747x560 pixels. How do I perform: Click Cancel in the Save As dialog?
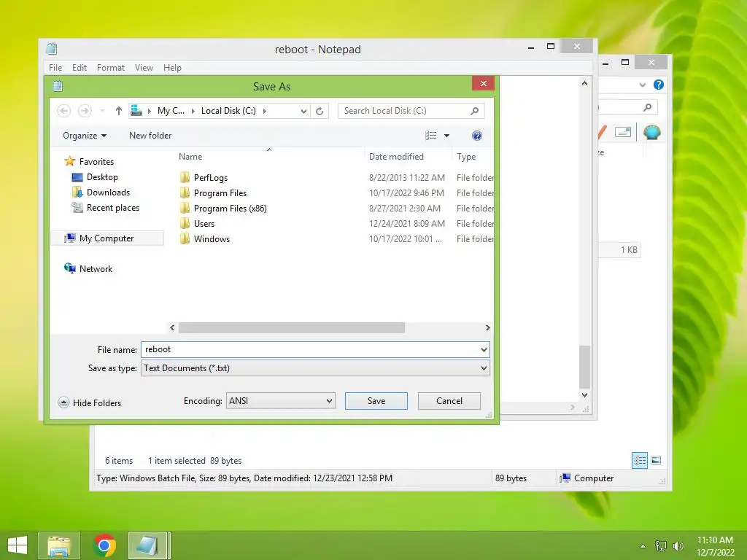[449, 401]
